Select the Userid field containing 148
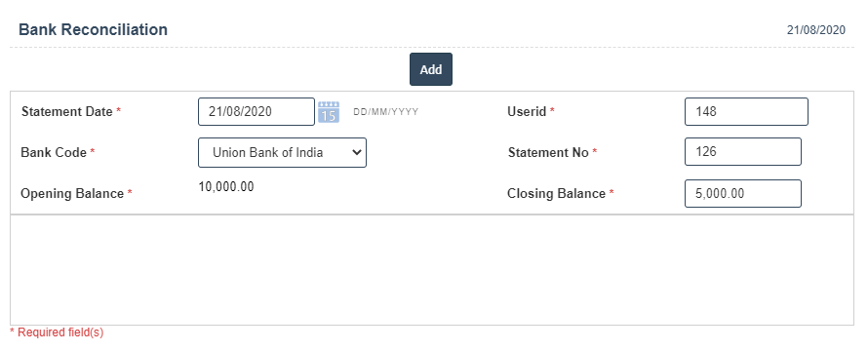Viewport: 868px width, 351px height. click(x=746, y=112)
